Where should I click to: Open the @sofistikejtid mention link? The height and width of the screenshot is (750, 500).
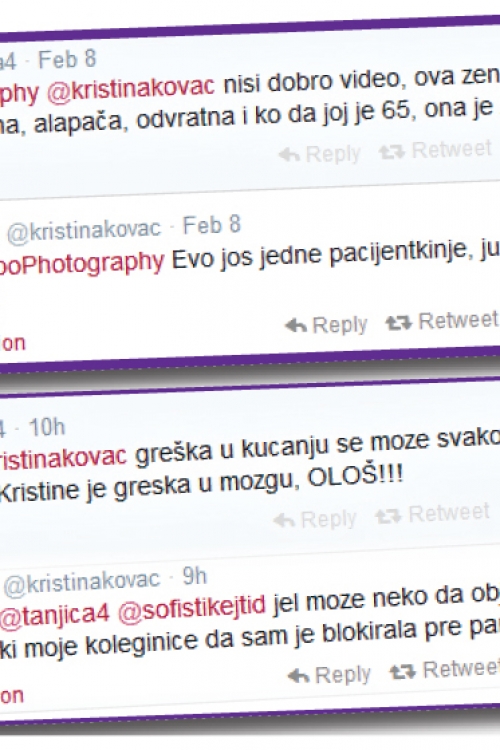(x=191, y=607)
